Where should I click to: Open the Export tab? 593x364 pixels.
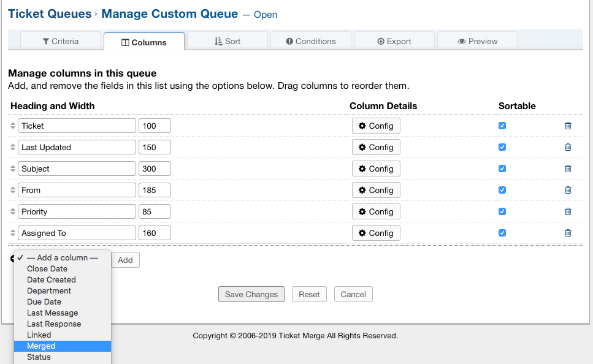point(394,41)
